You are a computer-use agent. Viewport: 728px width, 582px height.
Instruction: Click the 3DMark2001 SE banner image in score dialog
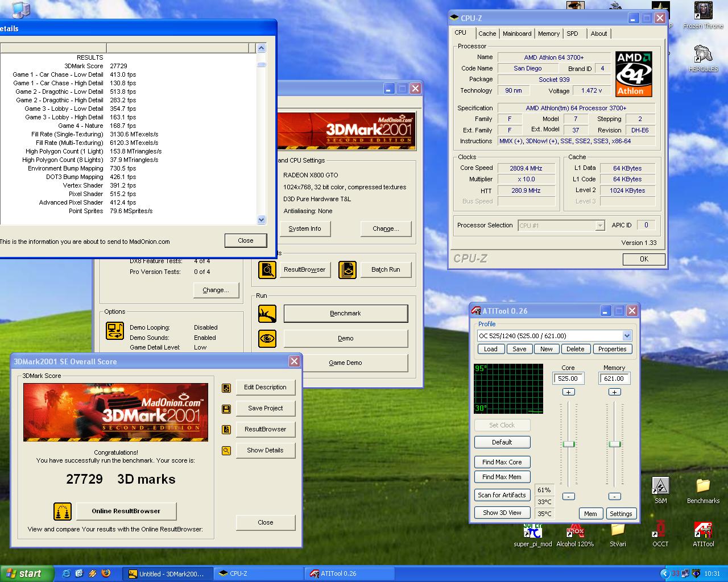point(115,412)
